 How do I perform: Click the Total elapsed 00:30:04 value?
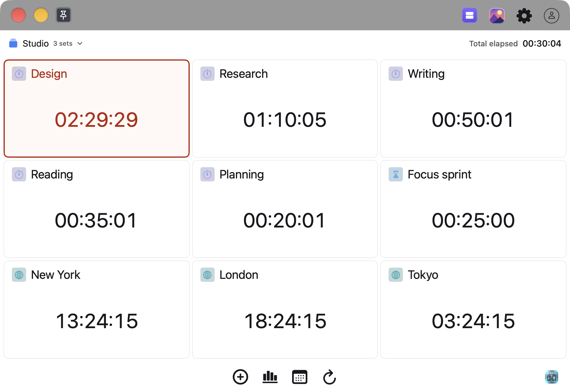(542, 43)
